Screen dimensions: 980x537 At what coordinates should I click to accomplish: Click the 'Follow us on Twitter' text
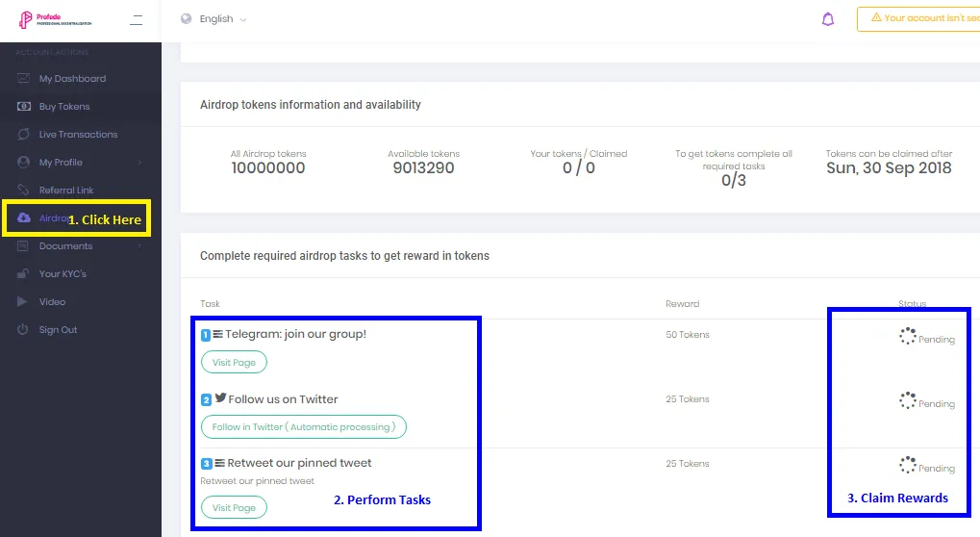pyautogui.click(x=283, y=398)
